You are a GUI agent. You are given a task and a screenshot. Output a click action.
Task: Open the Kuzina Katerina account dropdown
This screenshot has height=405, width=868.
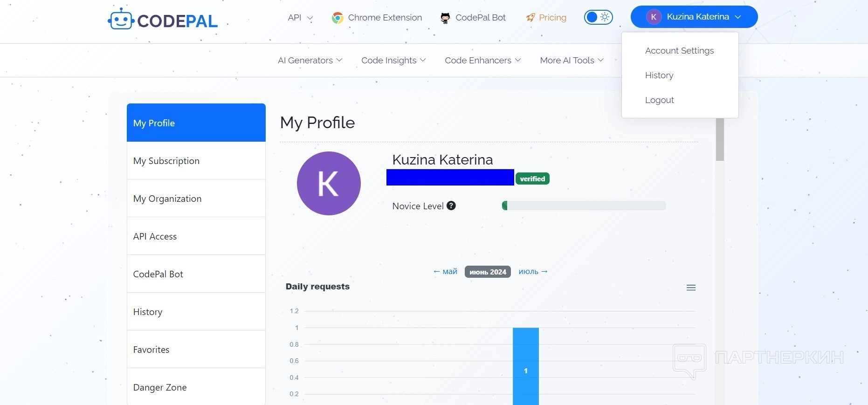click(694, 17)
